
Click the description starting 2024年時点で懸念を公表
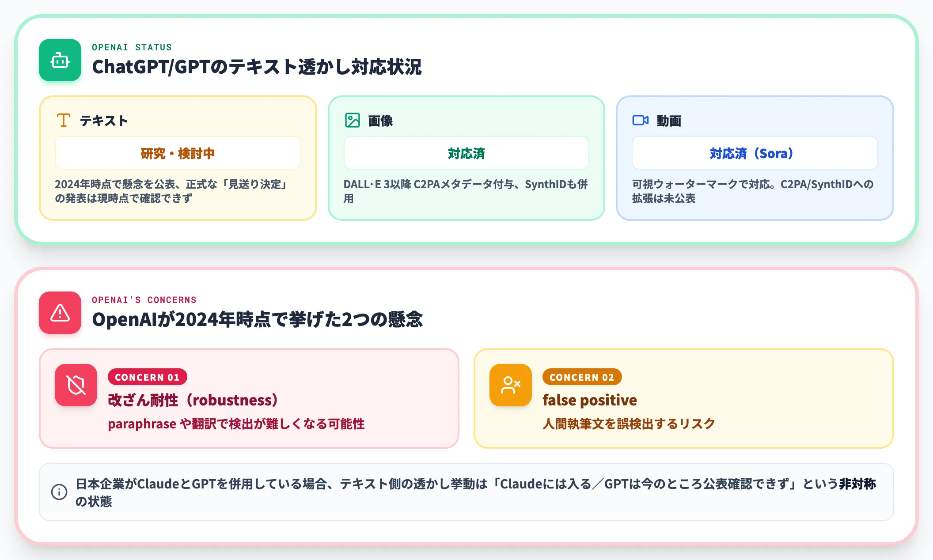pyautogui.click(x=172, y=191)
